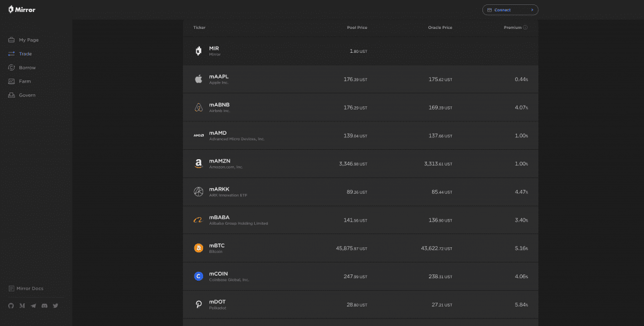Select the mAMD ticker name
The width and height of the screenshot is (644, 326).
pyautogui.click(x=218, y=133)
